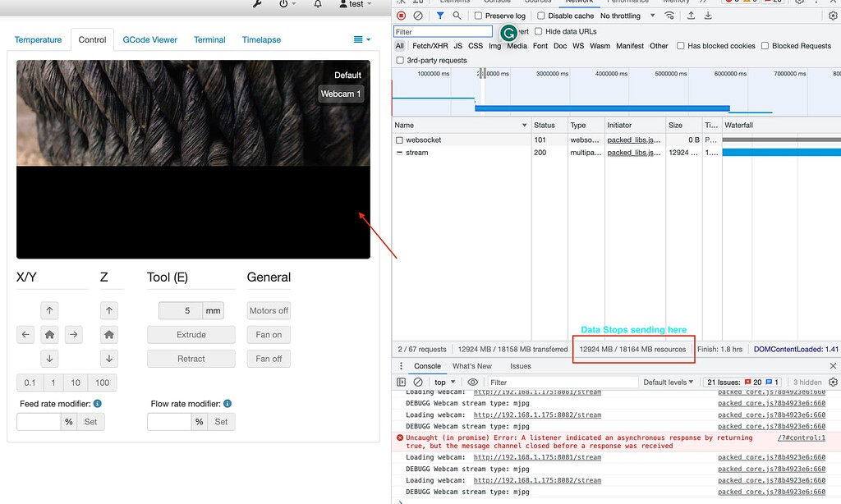
Task: Enable the Preserve log checkbox
Action: point(479,15)
